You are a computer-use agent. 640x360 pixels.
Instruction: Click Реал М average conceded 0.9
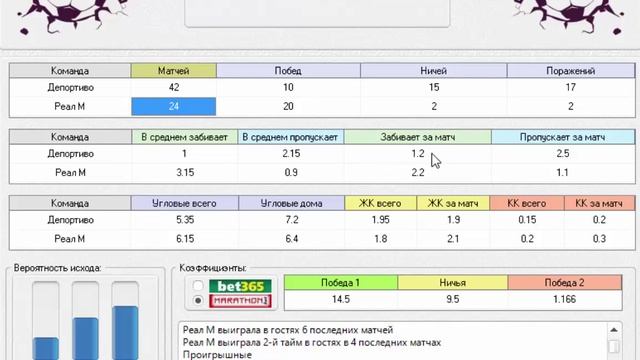click(291, 173)
